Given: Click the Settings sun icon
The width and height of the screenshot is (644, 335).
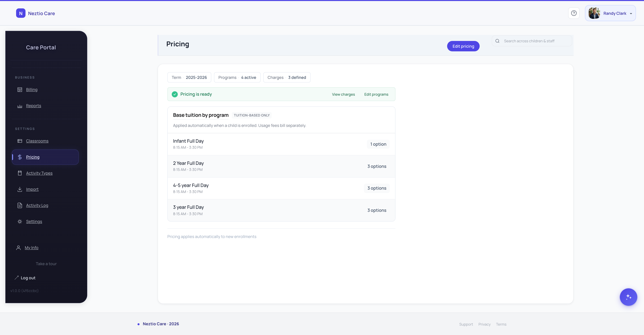Looking at the screenshot, I should (x=20, y=221).
